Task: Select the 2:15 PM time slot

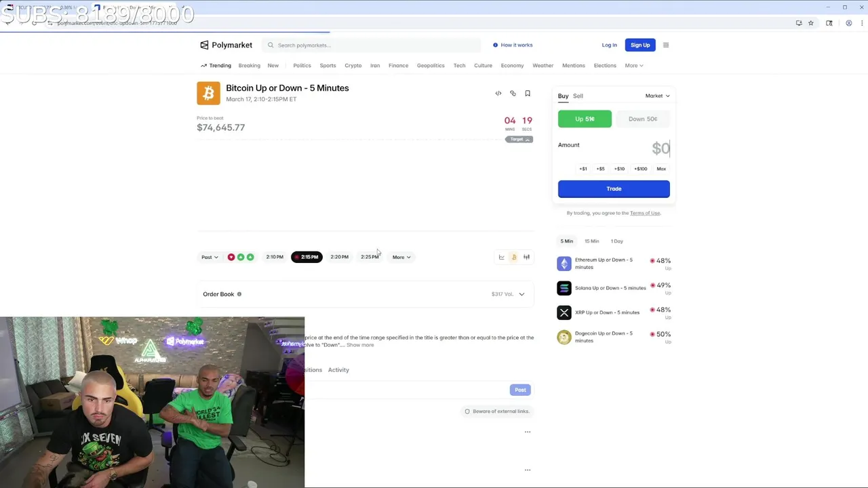Action: pos(307,257)
